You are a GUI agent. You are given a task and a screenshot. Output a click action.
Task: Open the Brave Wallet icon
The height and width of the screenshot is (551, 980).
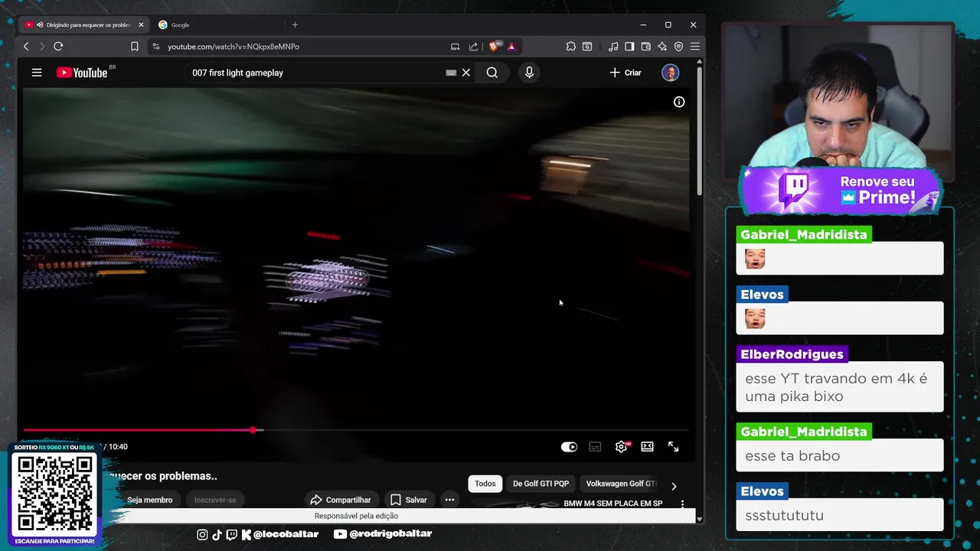click(645, 47)
